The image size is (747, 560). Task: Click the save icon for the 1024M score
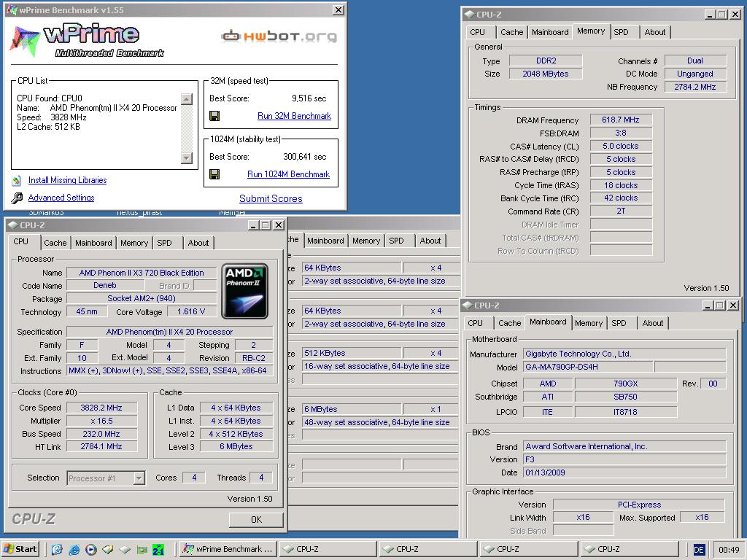pyautogui.click(x=214, y=174)
